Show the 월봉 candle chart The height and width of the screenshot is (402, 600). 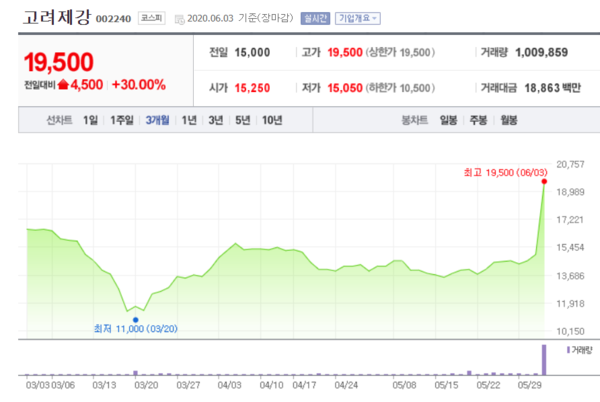[509, 120]
